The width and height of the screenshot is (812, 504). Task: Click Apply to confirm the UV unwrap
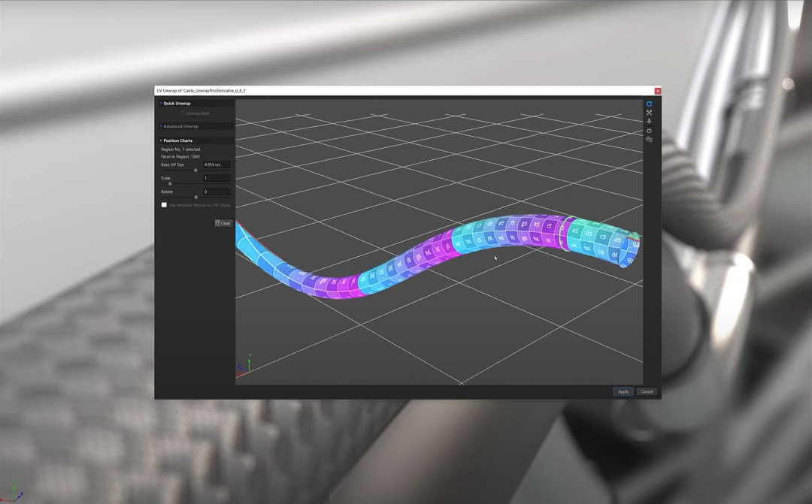[x=623, y=392]
